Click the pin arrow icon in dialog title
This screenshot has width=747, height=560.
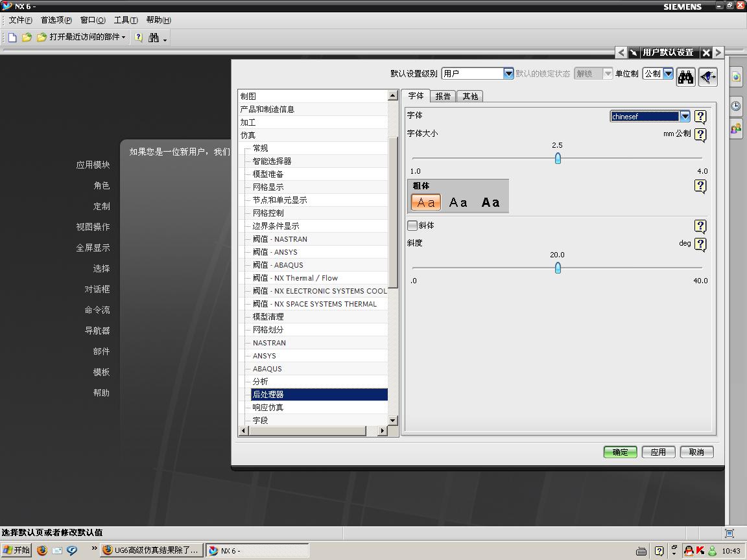[633, 52]
